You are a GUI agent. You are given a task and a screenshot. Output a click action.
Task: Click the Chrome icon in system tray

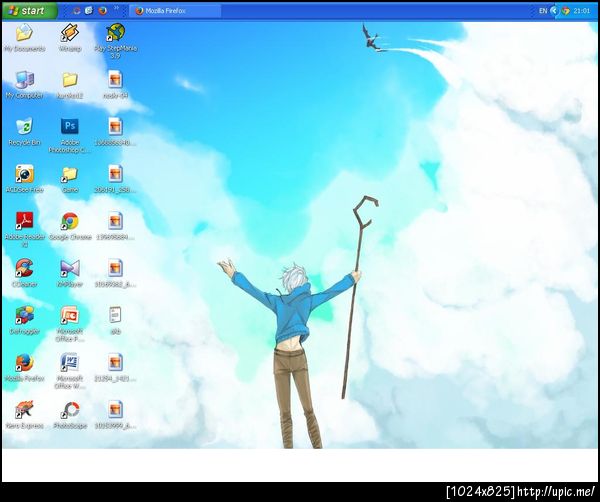566,11
